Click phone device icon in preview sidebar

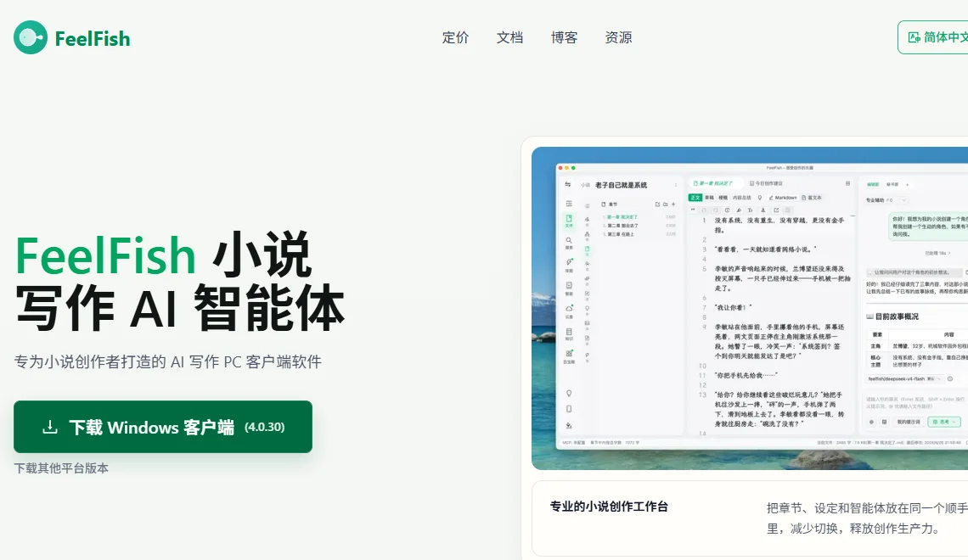coord(569,409)
